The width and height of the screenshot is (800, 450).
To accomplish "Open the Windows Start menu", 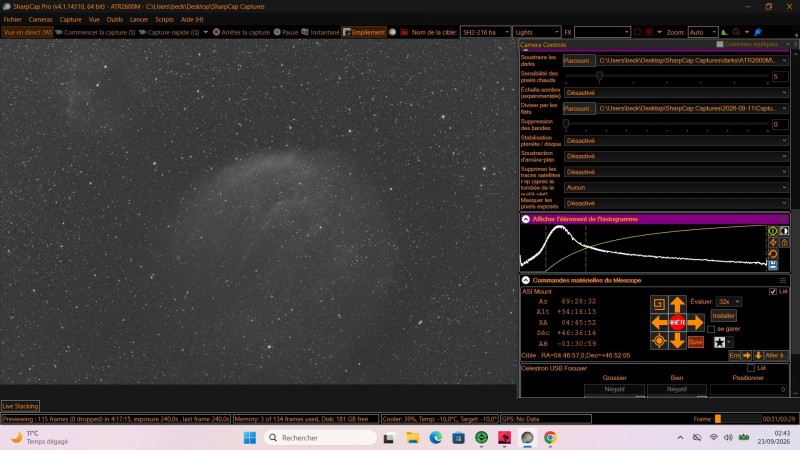I will [249, 438].
